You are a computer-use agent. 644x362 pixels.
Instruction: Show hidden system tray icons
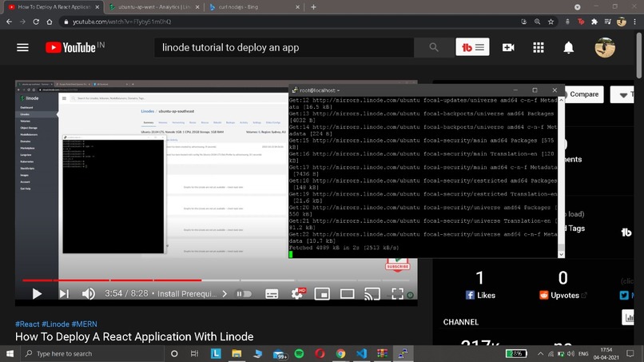540,354
